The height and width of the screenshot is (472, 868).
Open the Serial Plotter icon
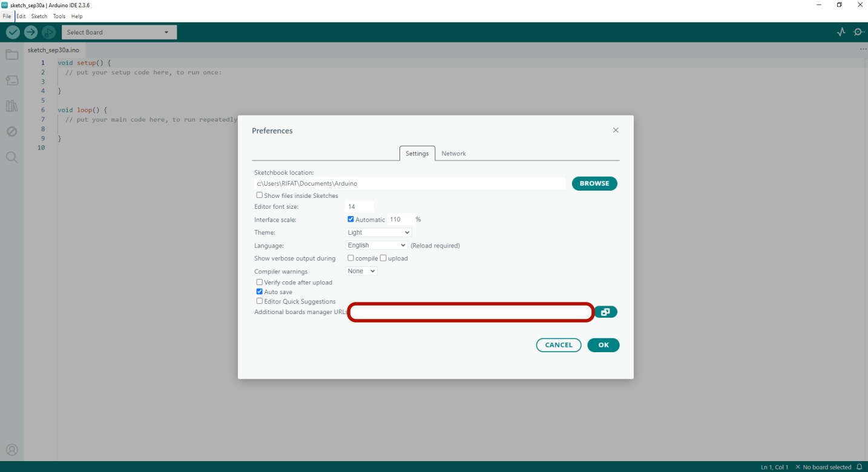pyautogui.click(x=841, y=32)
